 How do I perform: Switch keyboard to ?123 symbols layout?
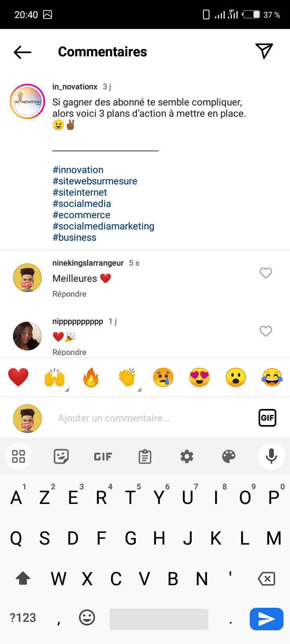pyautogui.click(x=23, y=618)
